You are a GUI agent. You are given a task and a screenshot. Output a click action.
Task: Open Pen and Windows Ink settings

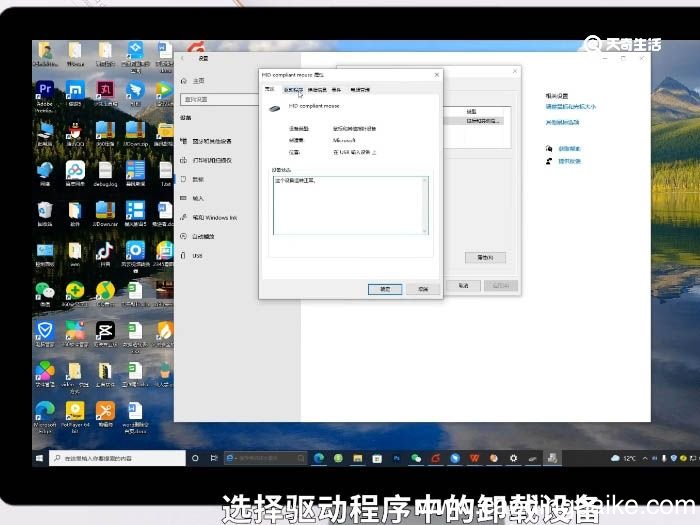[208, 217]
